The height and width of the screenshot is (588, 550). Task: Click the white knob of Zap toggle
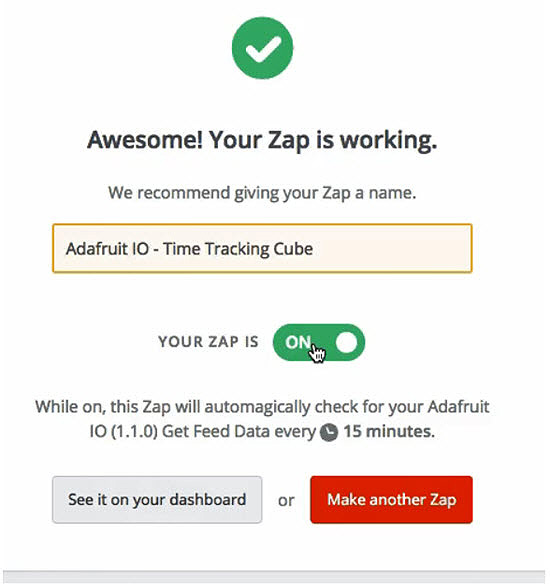(x=346, y=342)
